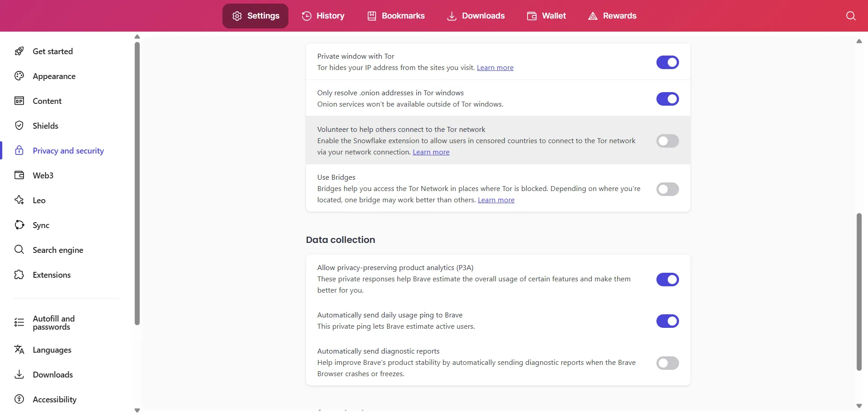Click the Leo star icon in sidebar
868x415 pixels.
[x=19, y=200]
